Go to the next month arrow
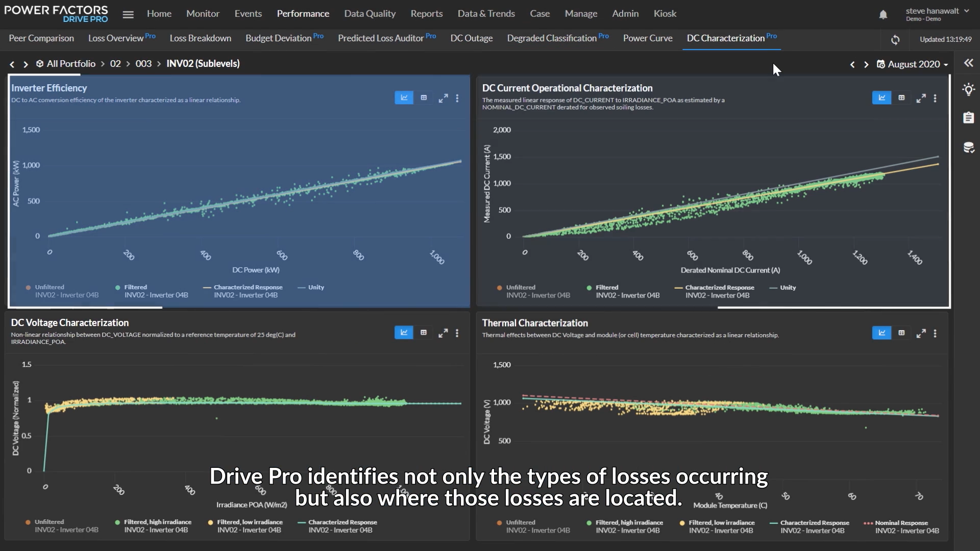This screenshot has height=551, width=980. click(866, 64)
